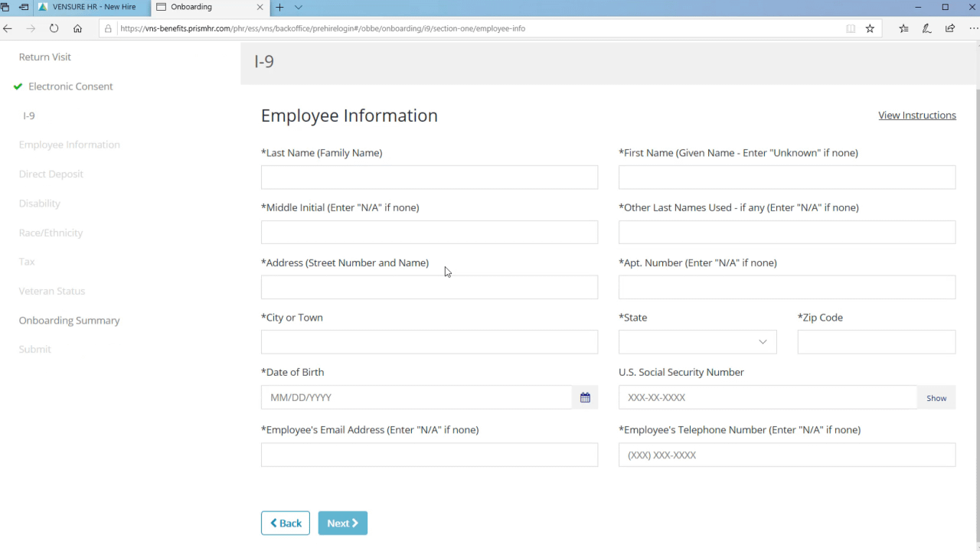Open reading view icon in address bar
Image resolution: width=980 pixels, height=551 pixels.
pos(851,28)
